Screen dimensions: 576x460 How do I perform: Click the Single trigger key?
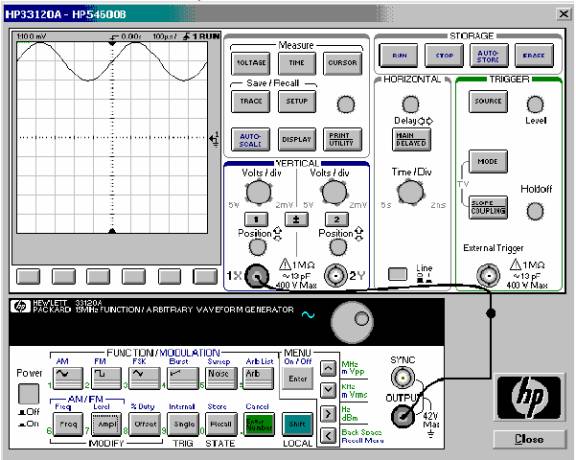click(183, 424)
